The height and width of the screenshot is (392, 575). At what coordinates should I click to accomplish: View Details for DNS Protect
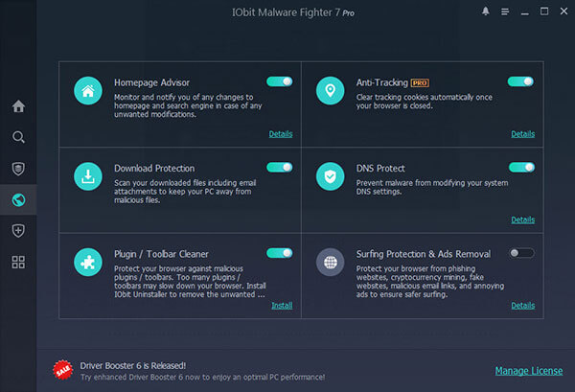tap(523, 219)
